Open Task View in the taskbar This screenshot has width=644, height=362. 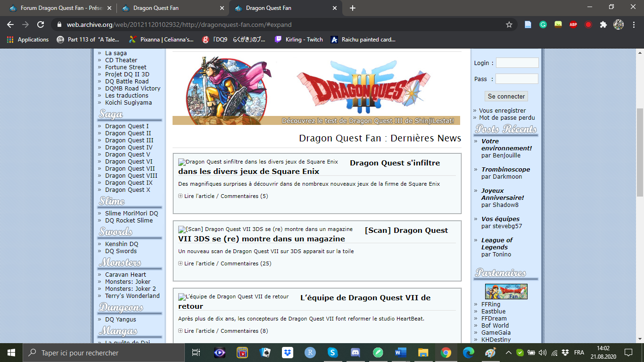(196, 353)
